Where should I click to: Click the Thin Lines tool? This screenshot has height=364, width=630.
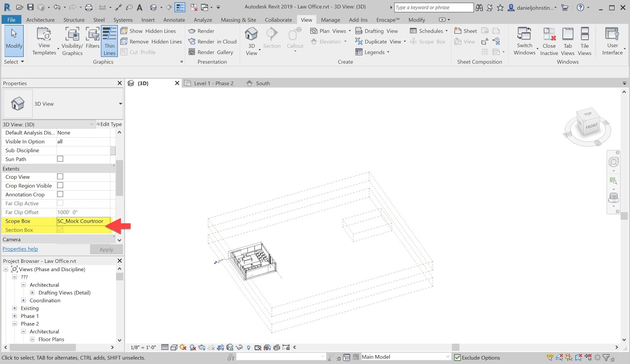[x=109, y=41]
